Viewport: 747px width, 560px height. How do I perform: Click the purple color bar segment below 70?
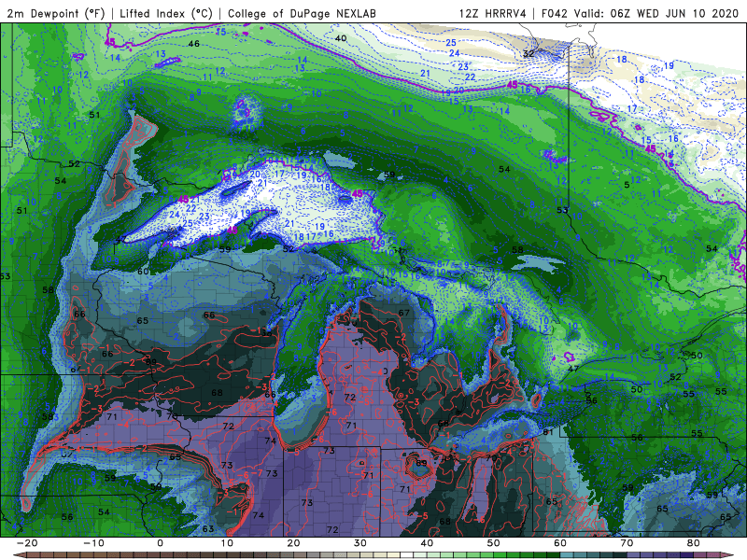click(634, 555)
